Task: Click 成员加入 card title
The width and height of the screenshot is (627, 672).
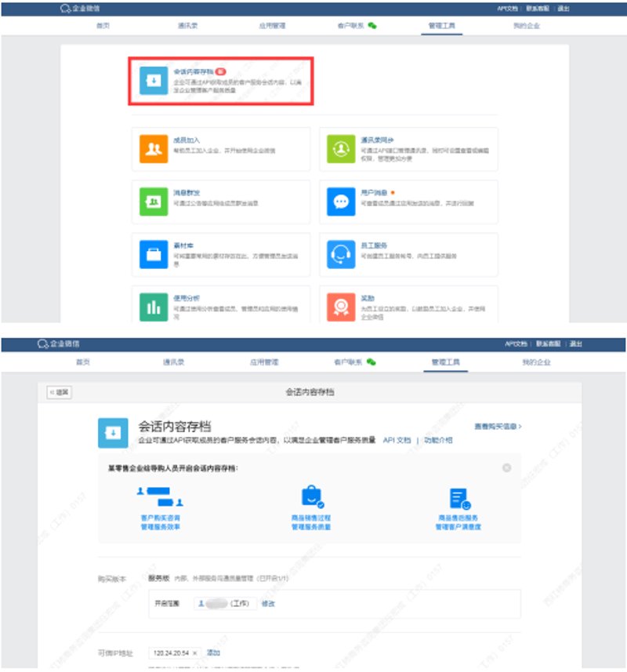Action: coord(187,140)
